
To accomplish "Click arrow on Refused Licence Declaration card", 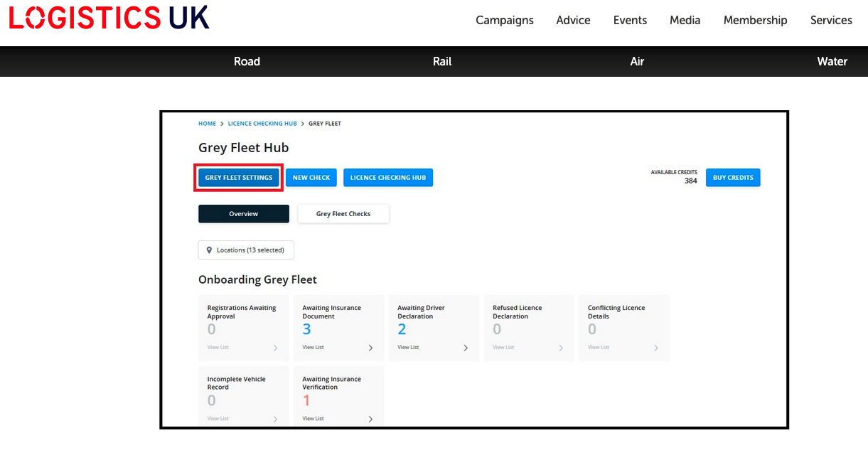I will click(561, 348).
